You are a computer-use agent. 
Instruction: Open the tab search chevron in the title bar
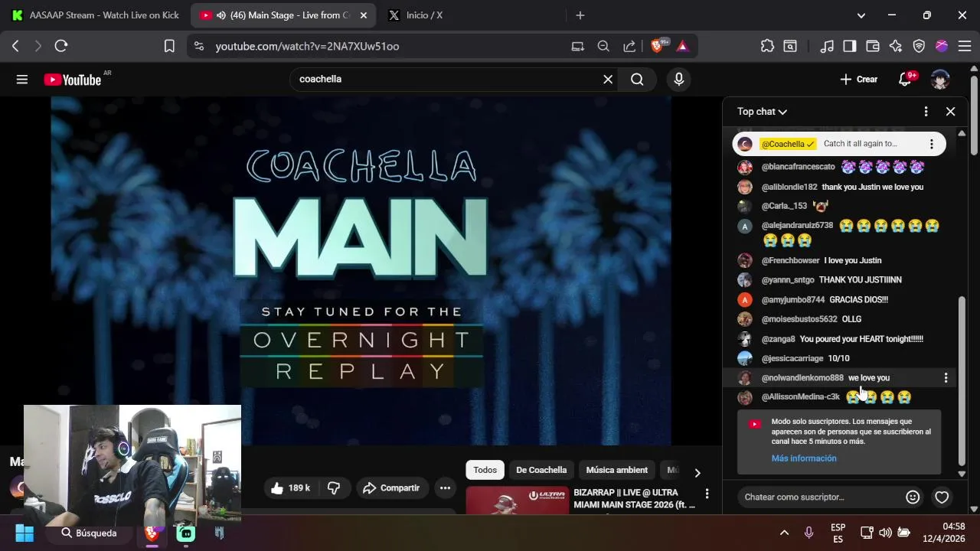[861, 15]
